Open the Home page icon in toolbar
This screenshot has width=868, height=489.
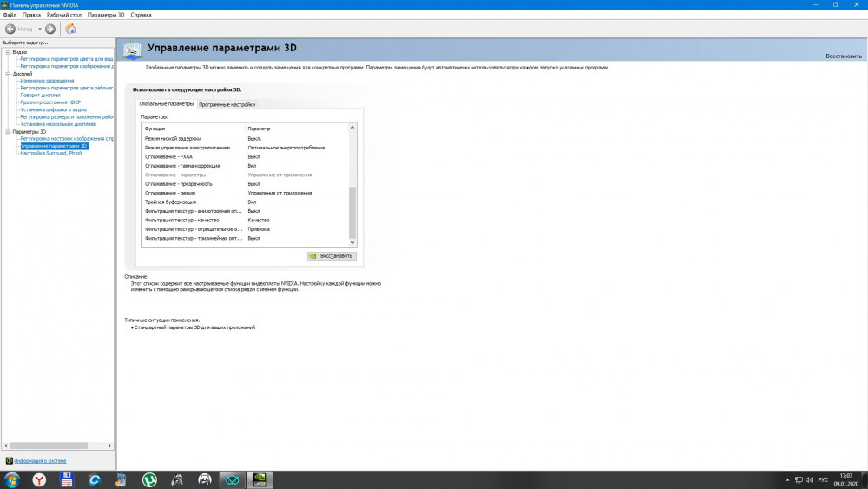(70, 29)
